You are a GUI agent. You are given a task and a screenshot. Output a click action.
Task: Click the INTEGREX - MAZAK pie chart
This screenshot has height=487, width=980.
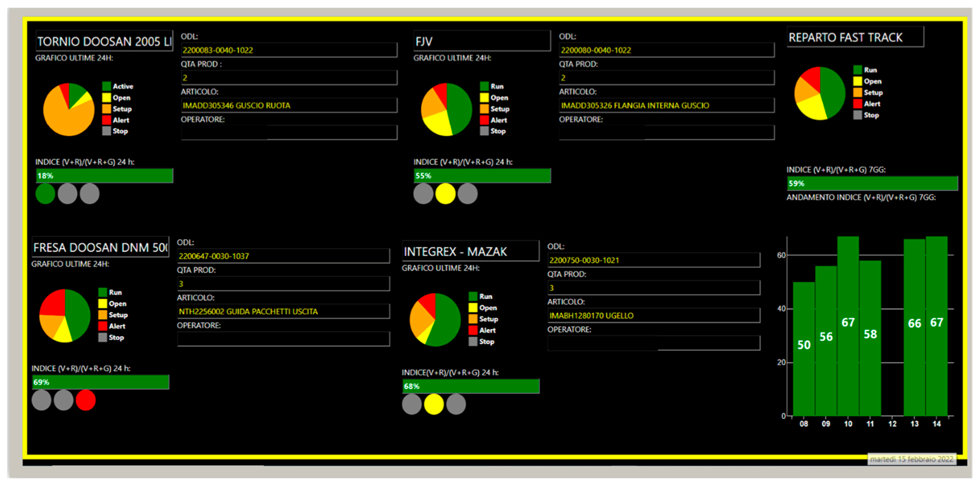435,320
